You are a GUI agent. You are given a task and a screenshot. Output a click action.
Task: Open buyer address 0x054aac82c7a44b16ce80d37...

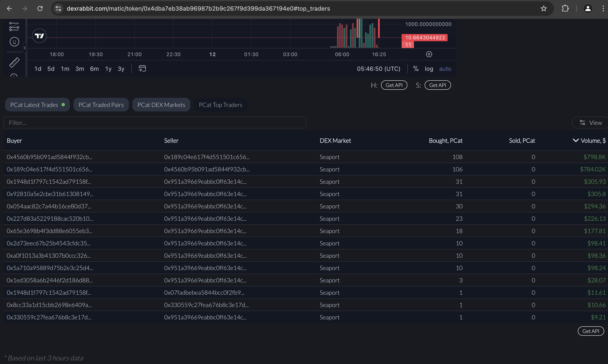click(x=49, y=206)
